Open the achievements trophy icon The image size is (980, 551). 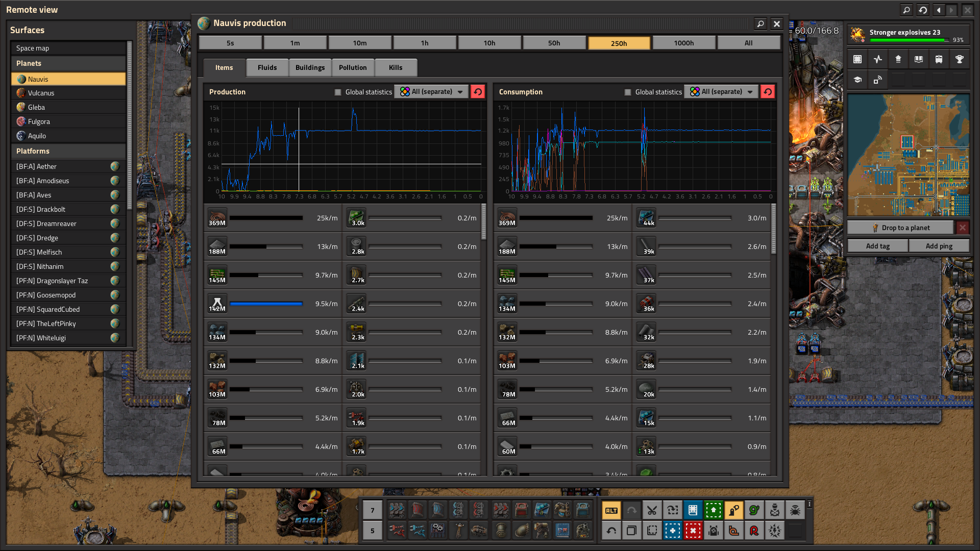point(959,59)
